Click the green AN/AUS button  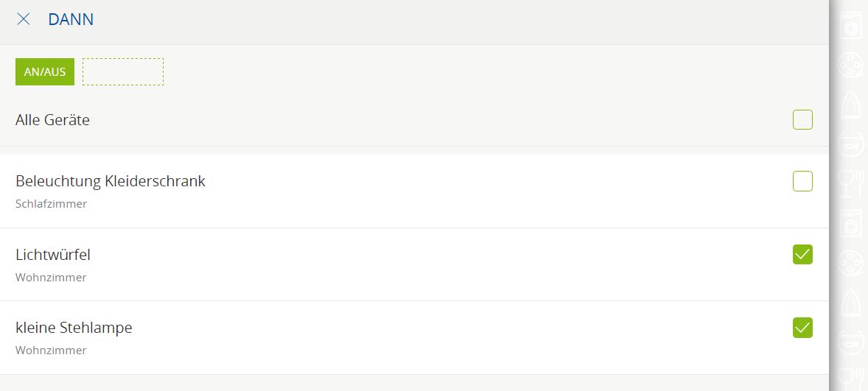(45, 71)
